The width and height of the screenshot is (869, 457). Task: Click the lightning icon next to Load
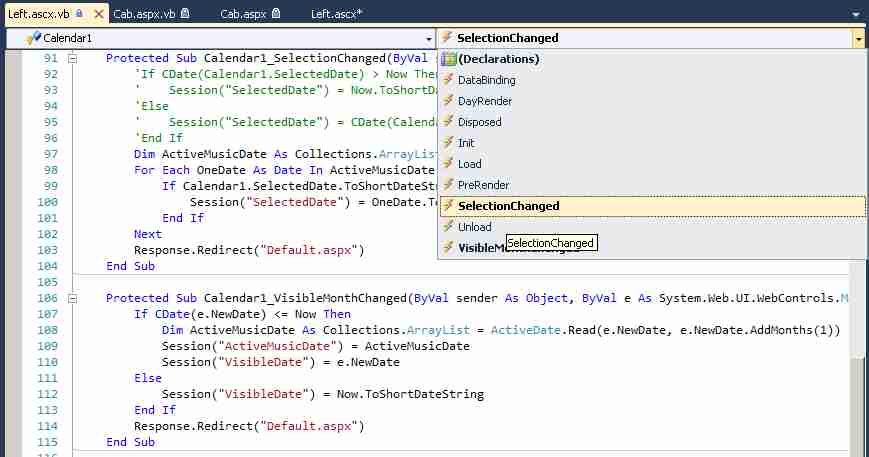[448, 163]
